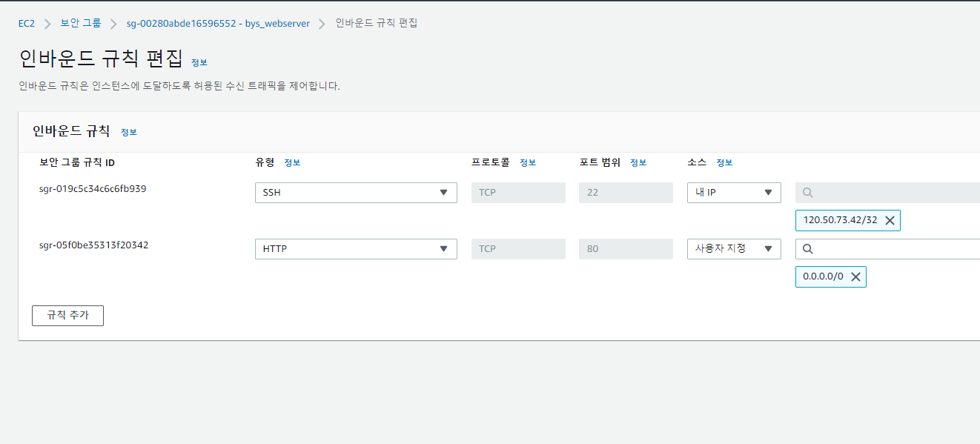Open 정보 link next to 프로토콜 column
This screenshot has width=980, height=444.
[x=528, y=163]
